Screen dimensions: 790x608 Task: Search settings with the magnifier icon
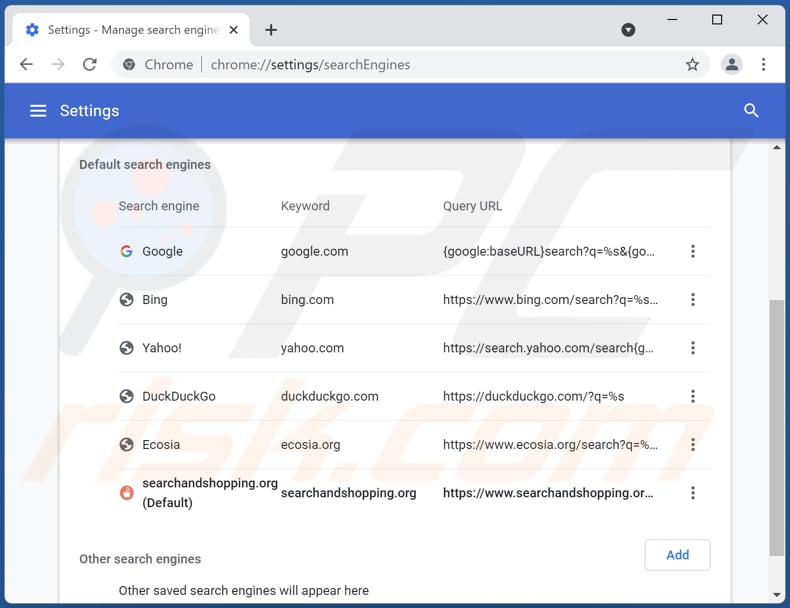(x=751, y=111)
